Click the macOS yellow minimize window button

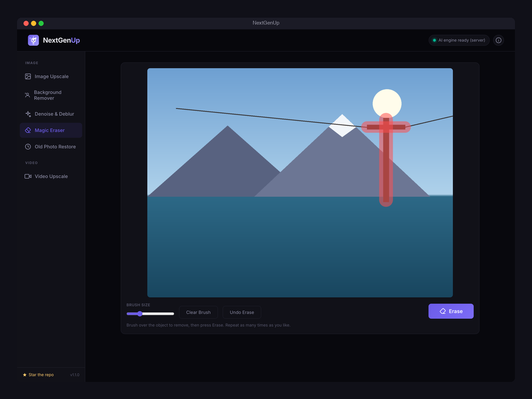coord(33,23)
